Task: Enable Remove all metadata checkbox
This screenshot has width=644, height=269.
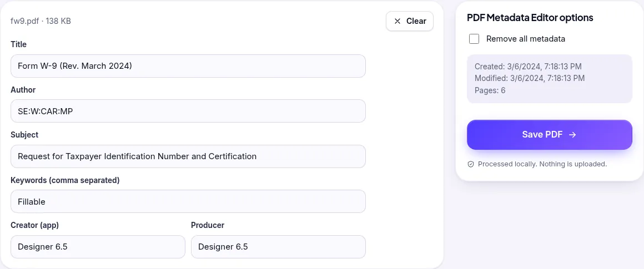Action: (474, 39)
